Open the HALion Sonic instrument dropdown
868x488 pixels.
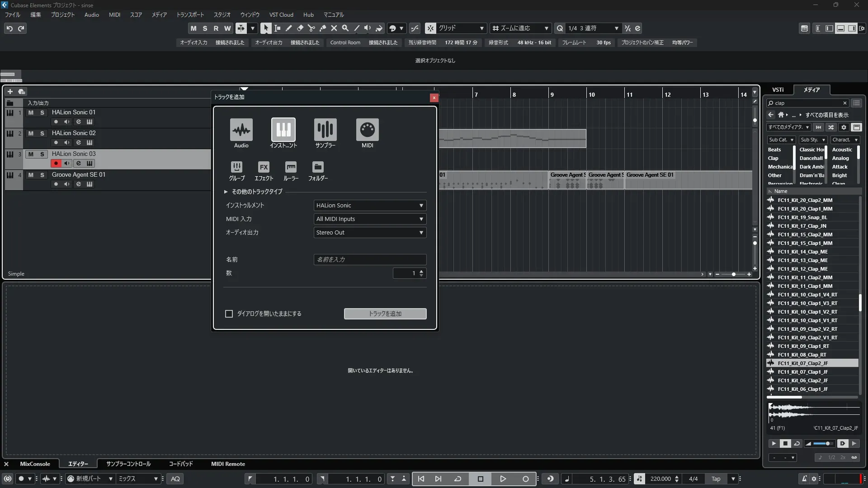click(x=370, y=206)
